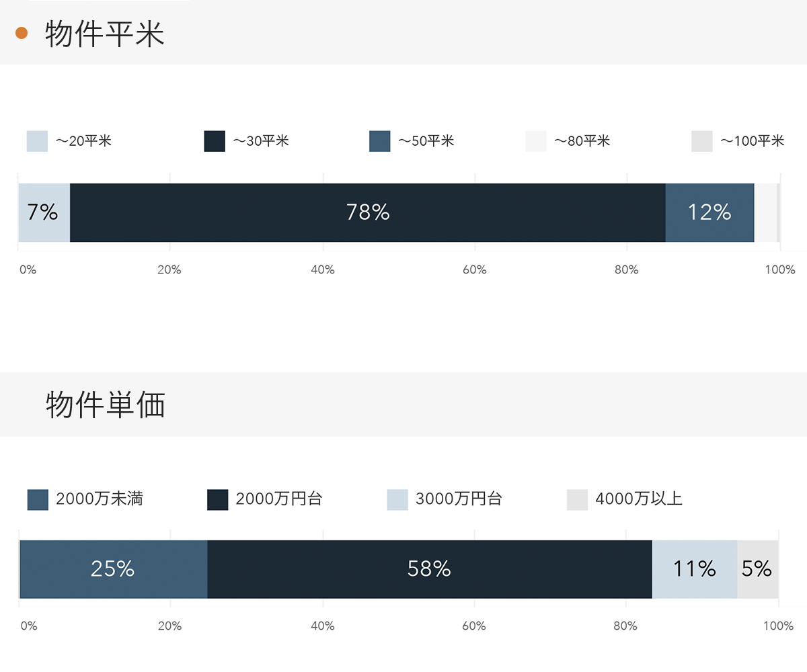This screenshot has height=672, width=807.
Task: Click the 4000万以上 legend color swatch
Action: point(577,499)
